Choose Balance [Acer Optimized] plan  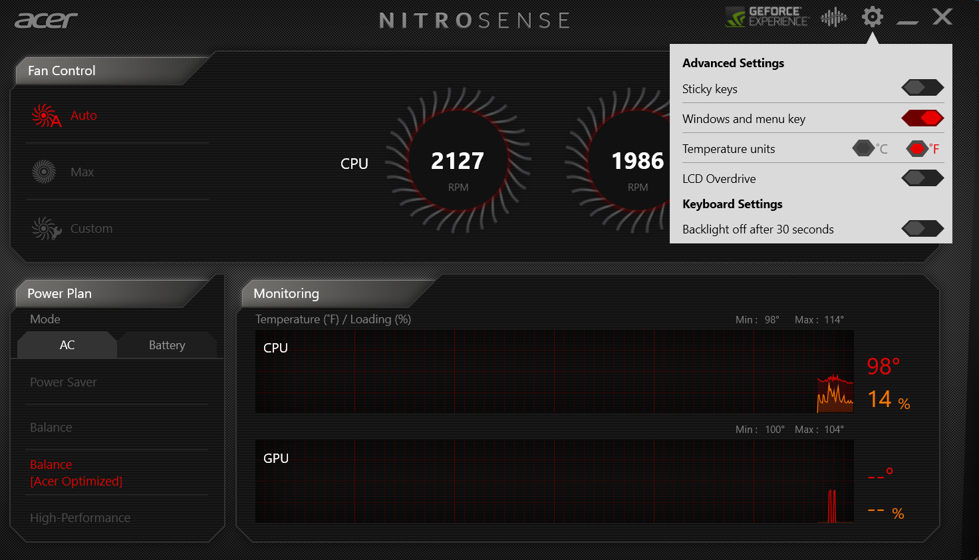pyautogui.click(x=76, y=473)
